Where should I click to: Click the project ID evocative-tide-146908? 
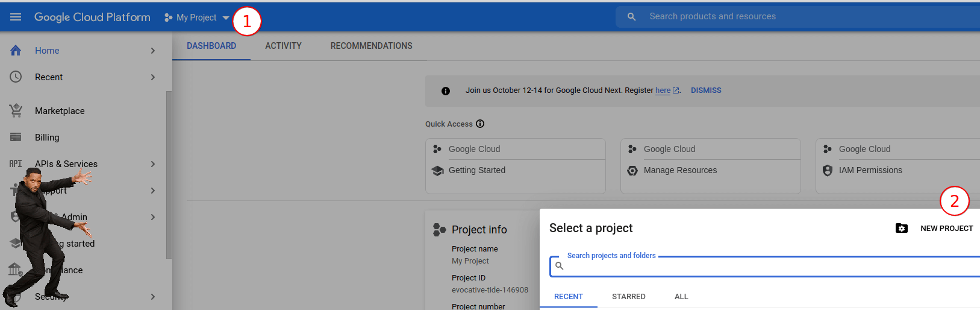coord(490,290)
